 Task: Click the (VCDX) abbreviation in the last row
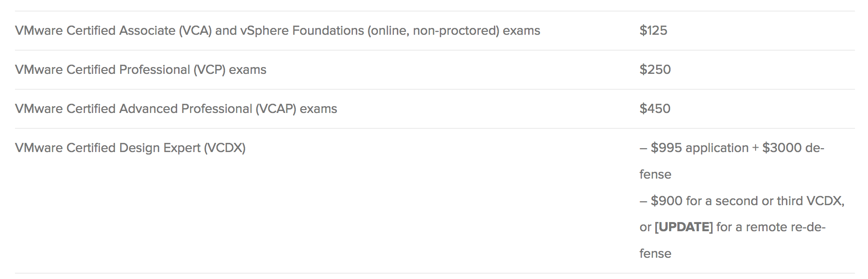tap(225, 148)
